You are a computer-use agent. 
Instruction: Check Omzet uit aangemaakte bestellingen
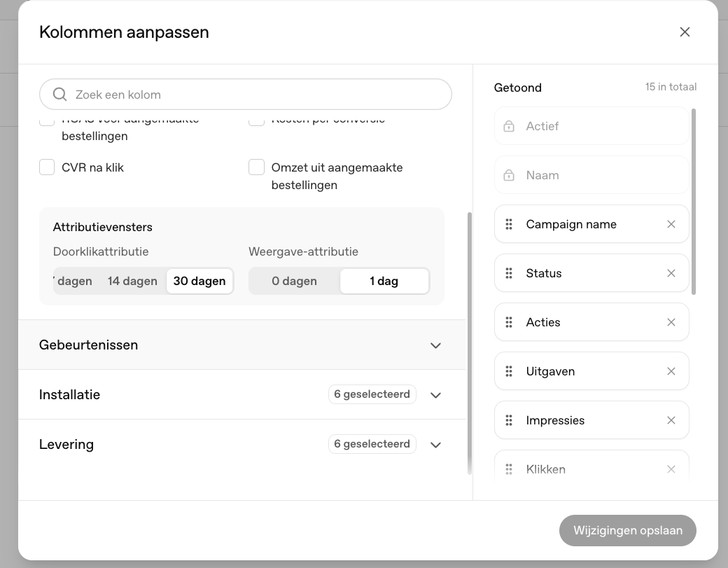256,167
